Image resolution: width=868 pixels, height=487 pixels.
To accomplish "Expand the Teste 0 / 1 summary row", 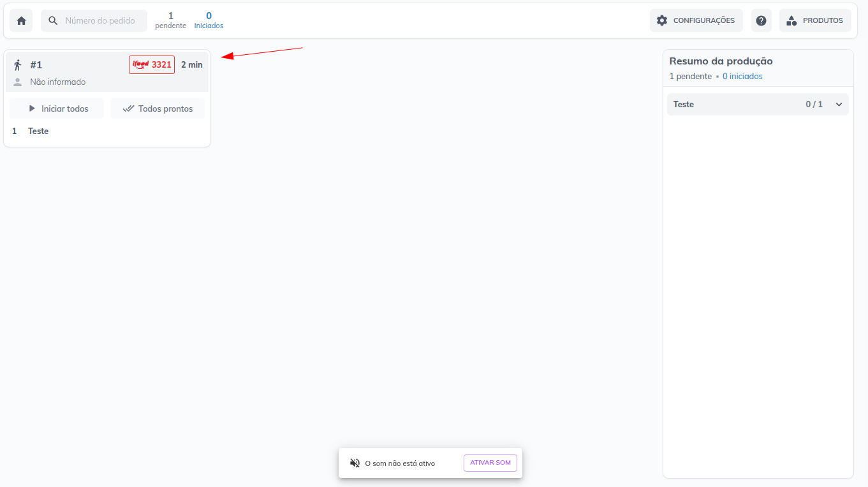I will [758, 104].
